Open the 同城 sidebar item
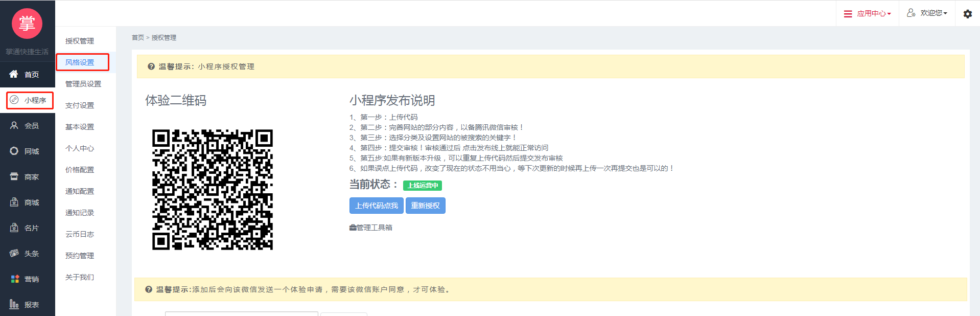This screenshot has width=980, height=316. tap(28, 151)
